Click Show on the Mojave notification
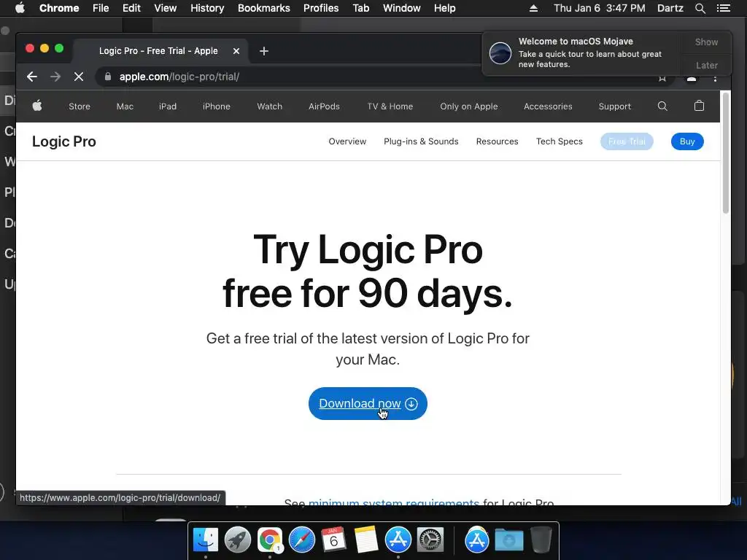The image size is (747, 560). coord(706,42)
